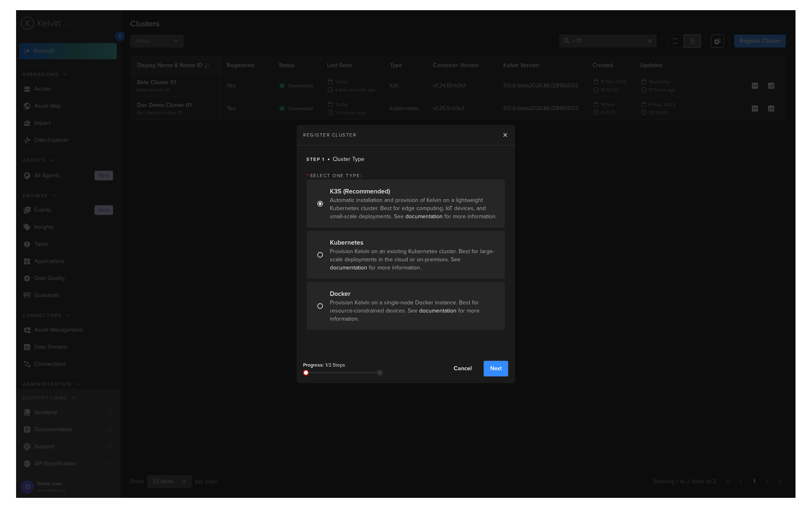Screen dimensions: 812x508
Task: Choose the Kubernetes cluster type radio
Action: [x=320, y=255]
